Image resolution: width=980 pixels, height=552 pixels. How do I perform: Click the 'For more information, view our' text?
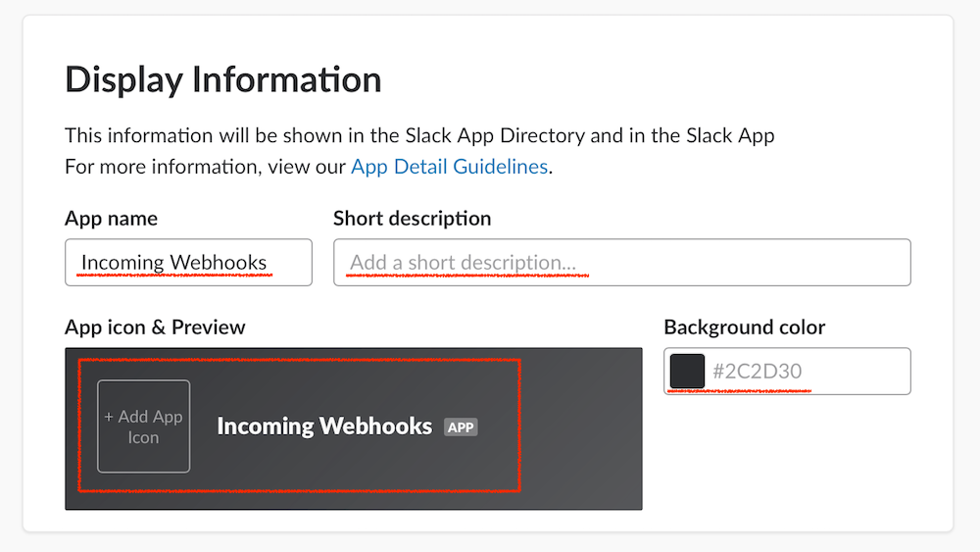click(x=206, y=167)
